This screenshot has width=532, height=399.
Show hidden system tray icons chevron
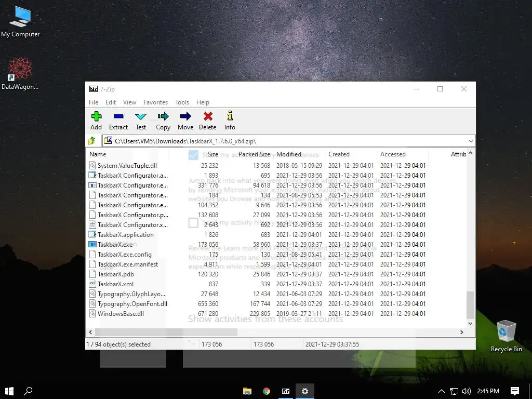(441, 391)
